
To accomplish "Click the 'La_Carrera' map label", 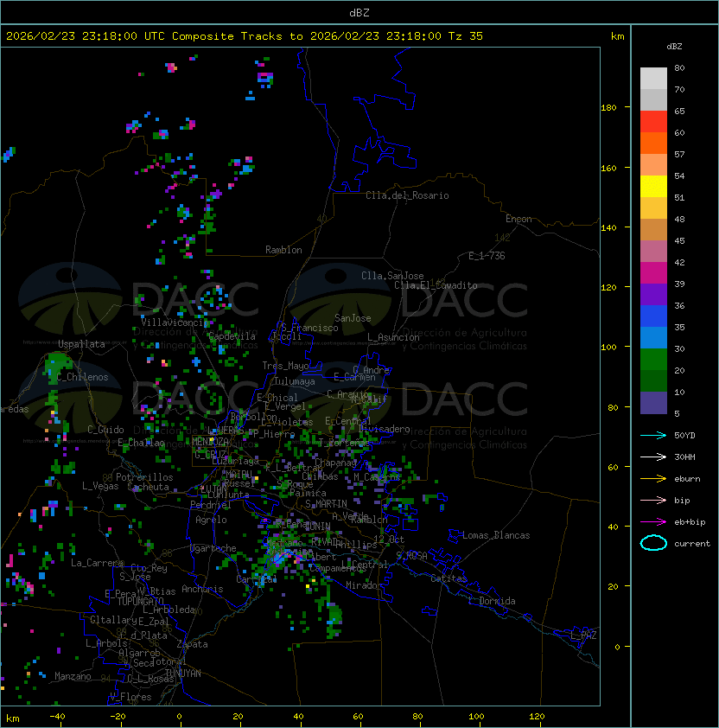I will click(x=97, y=563).
